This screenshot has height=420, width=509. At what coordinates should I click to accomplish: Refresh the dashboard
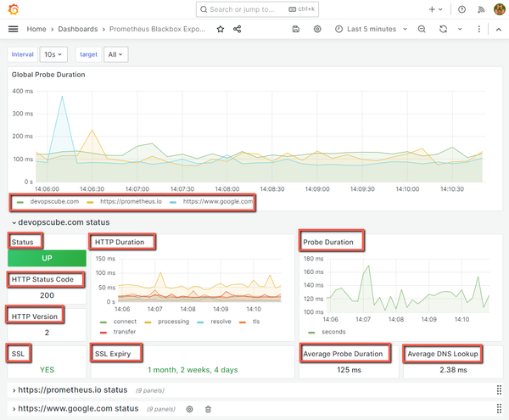(443, 29)
